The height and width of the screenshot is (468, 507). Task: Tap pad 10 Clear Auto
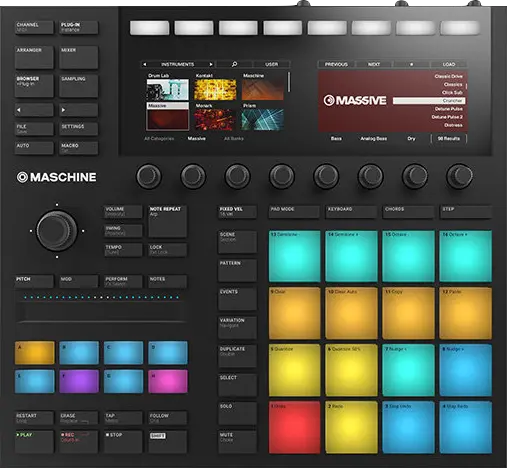(351, 313)
